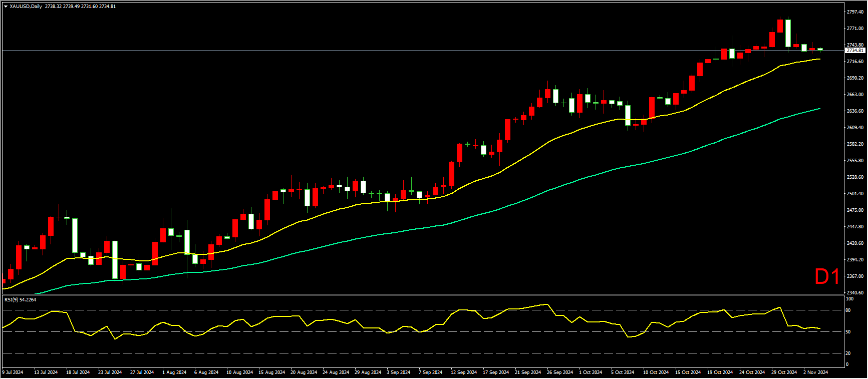Viewport: 868px width, 379px height.
Task: Click the RSI scale value 50
Action: 848,332
